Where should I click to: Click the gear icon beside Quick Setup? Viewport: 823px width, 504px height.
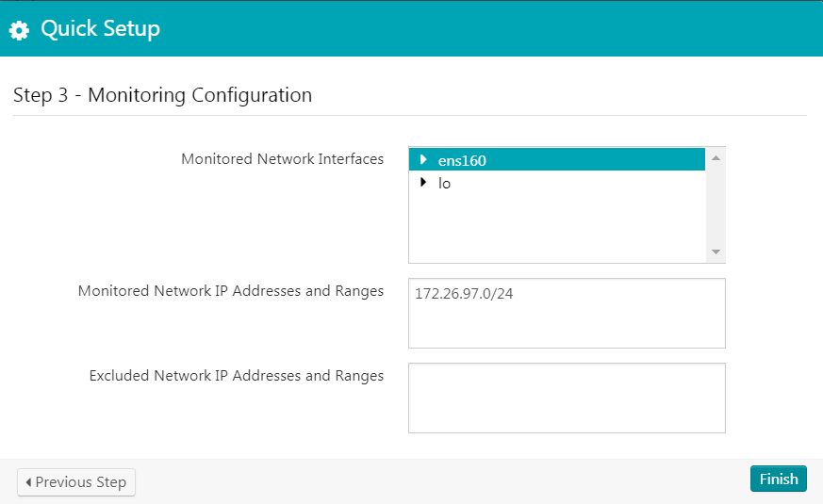point(19,30)
